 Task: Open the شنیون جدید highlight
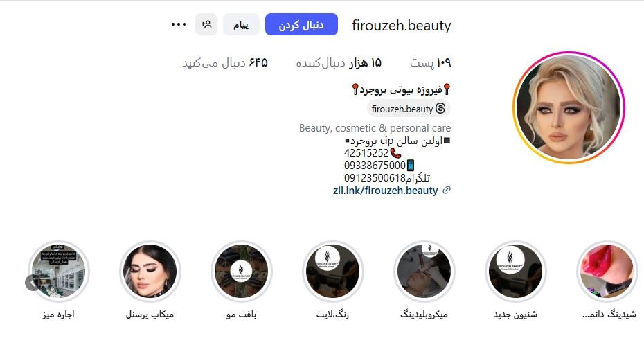click(515, 271)
